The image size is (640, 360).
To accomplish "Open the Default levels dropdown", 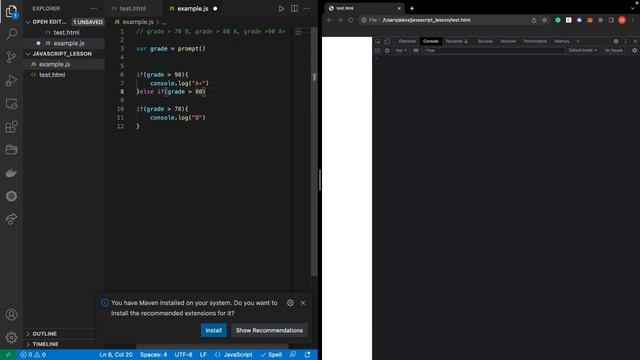I will (582, 51).
